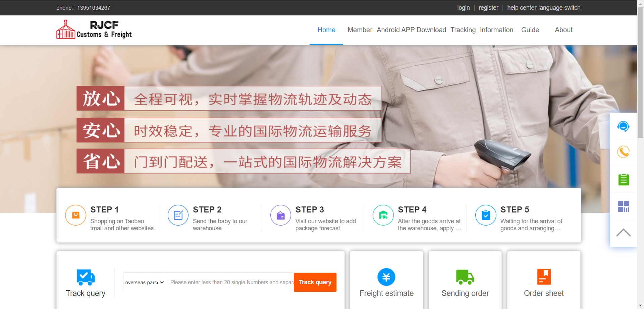Focus the tracking number input field
This screenshot has width=644, height=309.
pyautogui.click(x=230, y=282)
